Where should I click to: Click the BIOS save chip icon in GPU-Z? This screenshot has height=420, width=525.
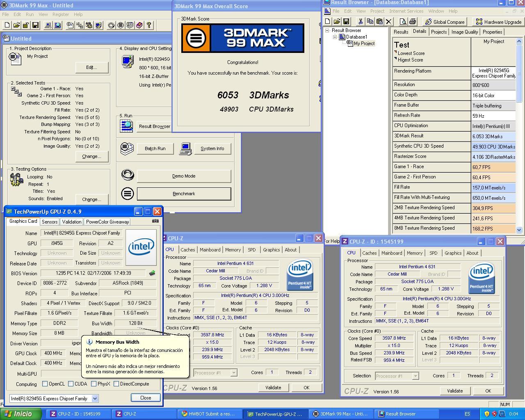152,273
